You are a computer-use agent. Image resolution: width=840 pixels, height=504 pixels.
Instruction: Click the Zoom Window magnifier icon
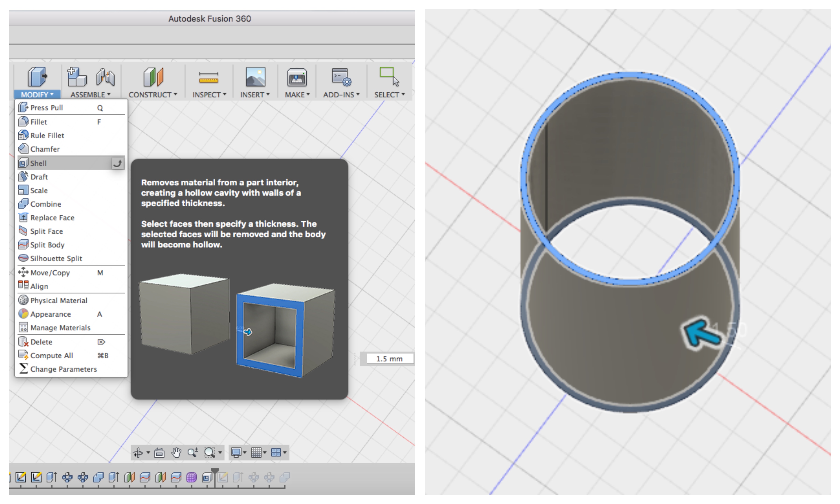click(x=210, y=452)
